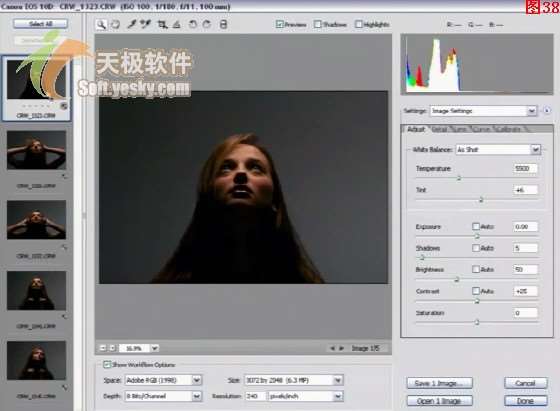Click the zoom out minus button
Screen dimensions: 560x411
pos(103,348)
